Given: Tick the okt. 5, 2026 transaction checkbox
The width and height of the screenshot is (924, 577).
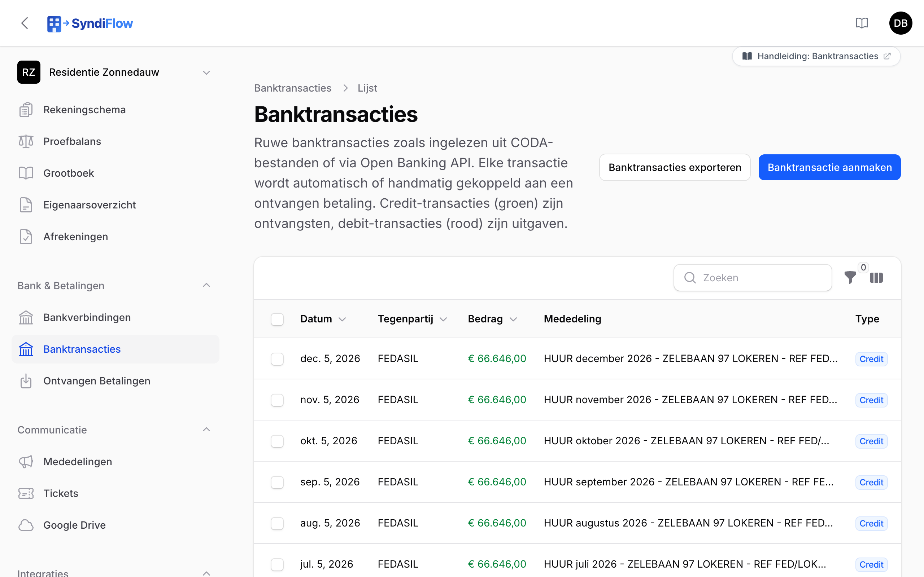Looking at the screenshot, I should click(277, 441).
